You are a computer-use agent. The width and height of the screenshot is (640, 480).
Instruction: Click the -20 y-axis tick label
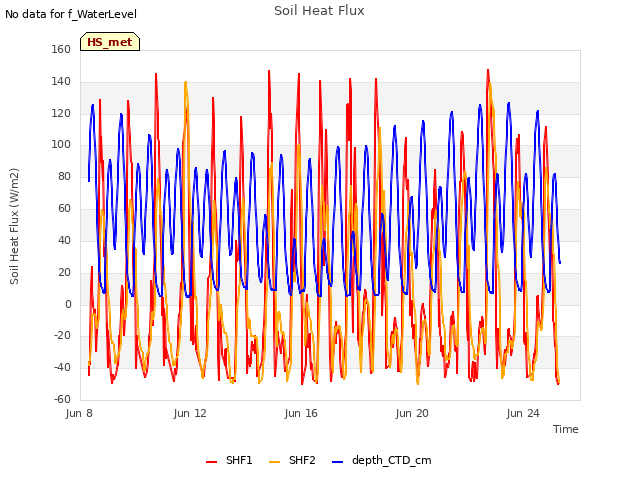pos(62,336)
